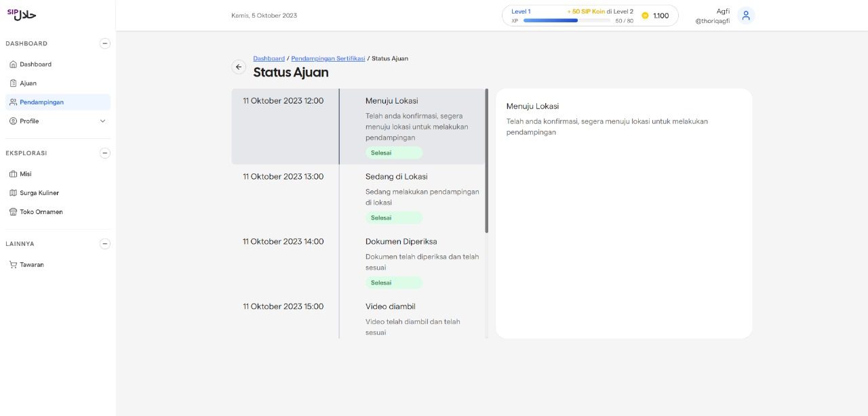Open the Dashboard icon in sidebar
Image resolution: width=868 pixels, height=416 pixels.
click(14, 64)
